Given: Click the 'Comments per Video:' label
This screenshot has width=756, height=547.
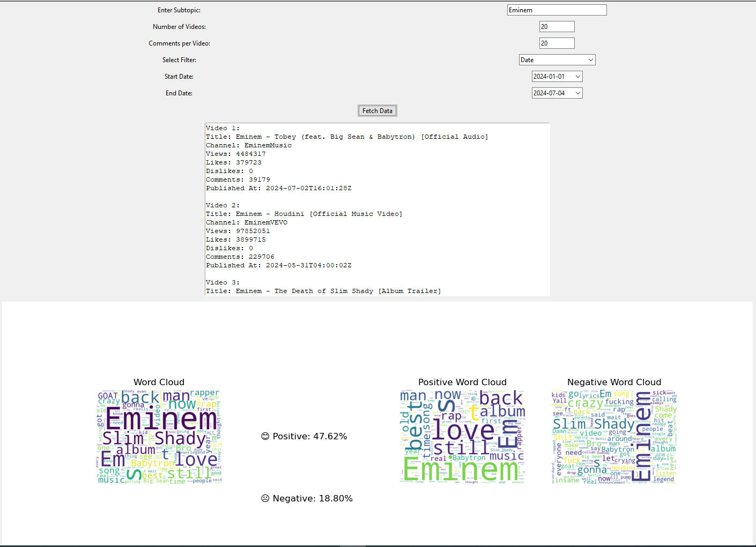Looking at the screenshot, I should click(x=179, y=43).
